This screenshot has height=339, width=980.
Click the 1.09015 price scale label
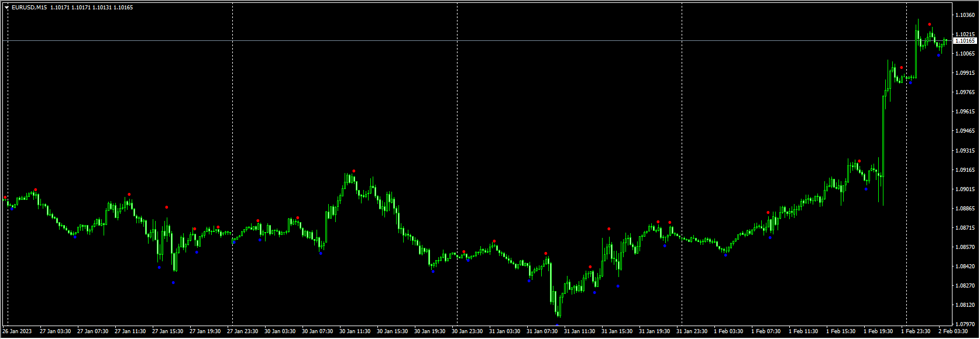click(965, 189)
